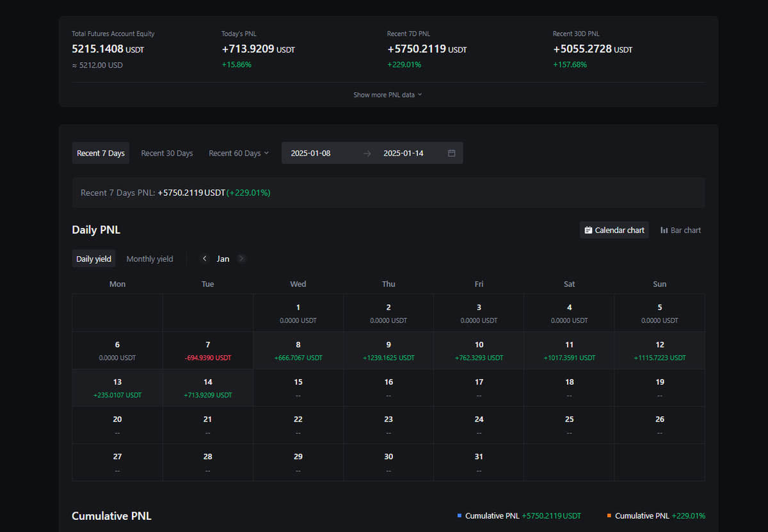The width and height of the screenshot is (768, 532).
Task: Select Monthly yield toggle
Action: (150, 259)
